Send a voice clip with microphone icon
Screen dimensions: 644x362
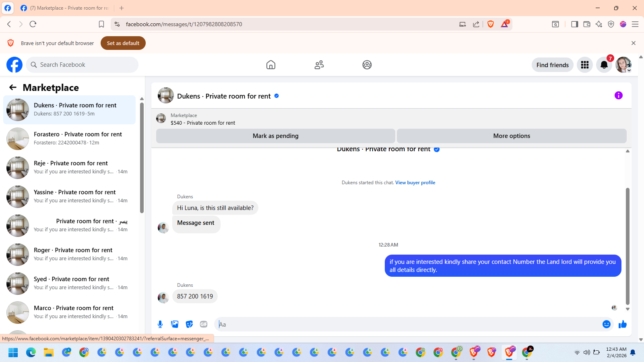pyautogui.click(x=160, y=324)
